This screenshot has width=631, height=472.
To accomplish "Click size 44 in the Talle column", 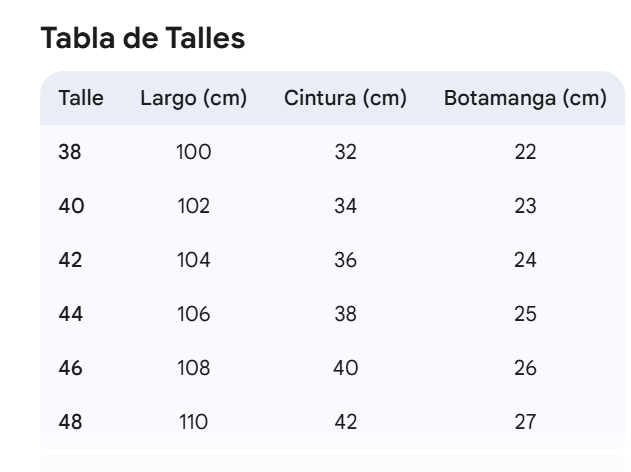I will 71,314.
